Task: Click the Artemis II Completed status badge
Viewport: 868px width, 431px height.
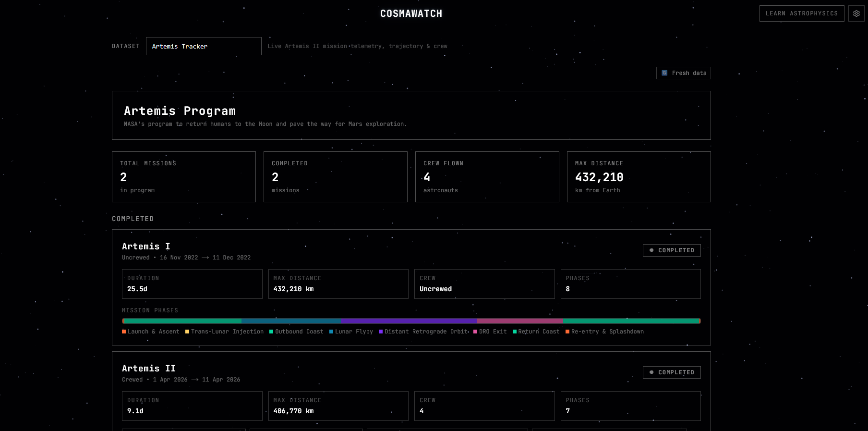Action: 671,372
